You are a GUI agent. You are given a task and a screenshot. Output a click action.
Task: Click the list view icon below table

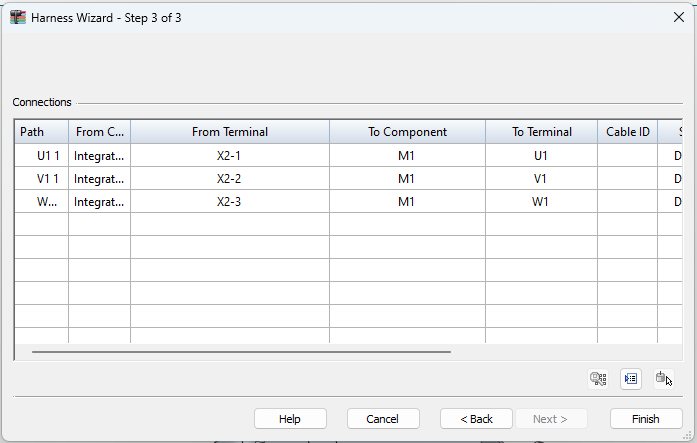click(x=630, y=379)
